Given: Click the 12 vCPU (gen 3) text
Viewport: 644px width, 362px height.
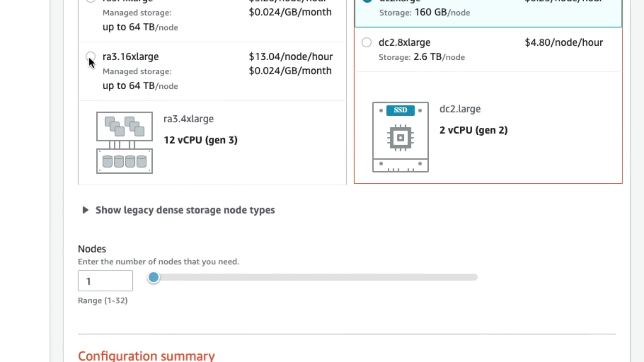Looking at the screenshot, I should pyautogui.click(x=200, y=140).
